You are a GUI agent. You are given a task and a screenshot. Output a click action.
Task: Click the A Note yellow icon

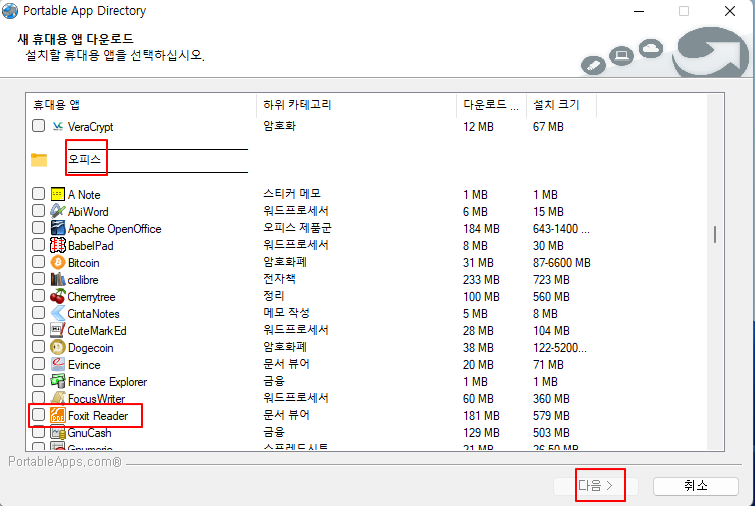pyautogui.click(x=58, y=194)
